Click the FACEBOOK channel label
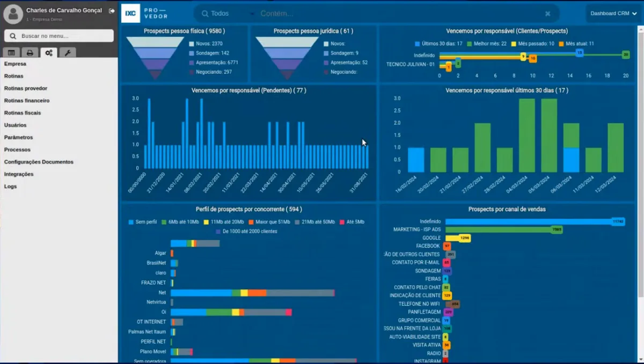 click(x=428, y=246)
